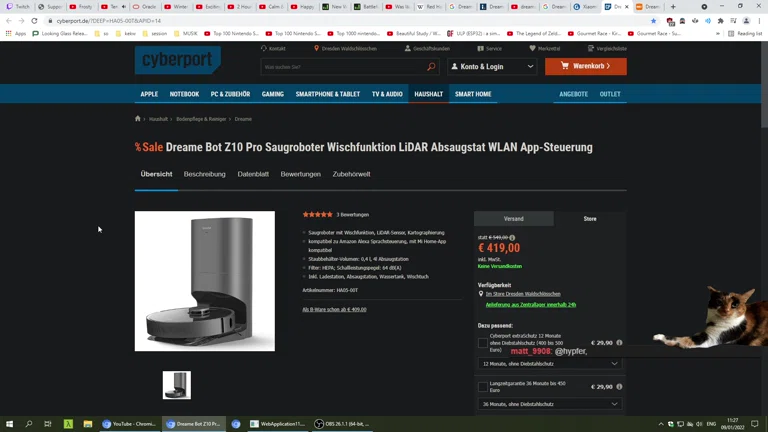Viewport: 768px width, 432px height.
Task: Open the home icon in breadcrumb
Action: pyautogui.click(x=138, y=119)
